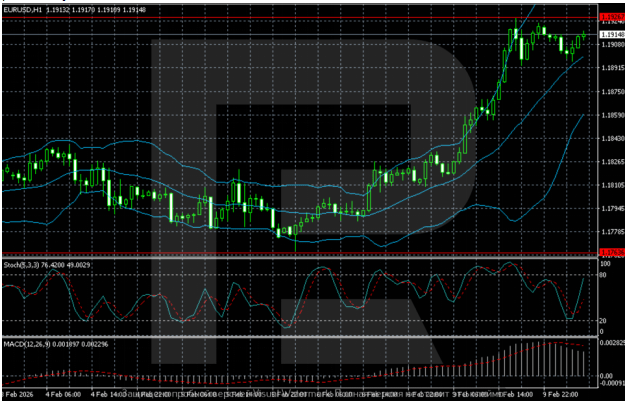
Task: Select the lower red horizontal support line
Action: click(300, 251)
